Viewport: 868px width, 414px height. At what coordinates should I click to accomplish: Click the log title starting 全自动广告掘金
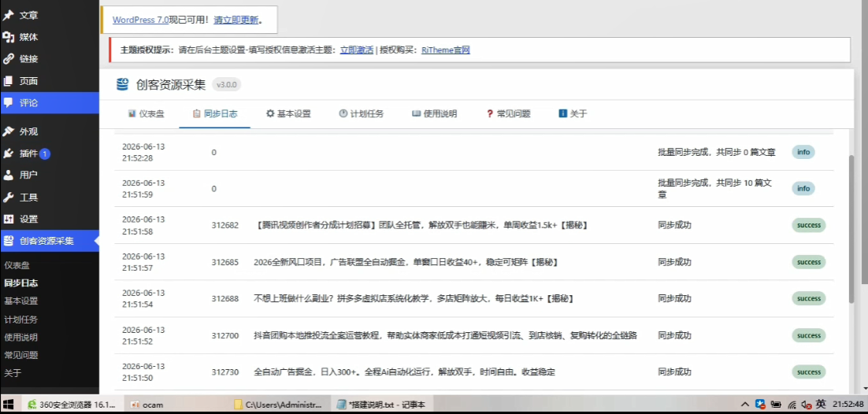[405, 372]
